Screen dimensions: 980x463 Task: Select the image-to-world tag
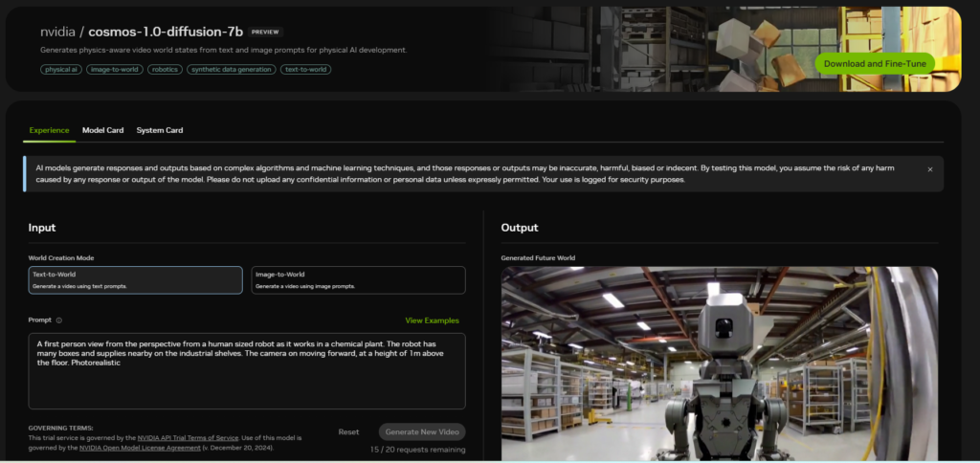[x=114, y=69]
